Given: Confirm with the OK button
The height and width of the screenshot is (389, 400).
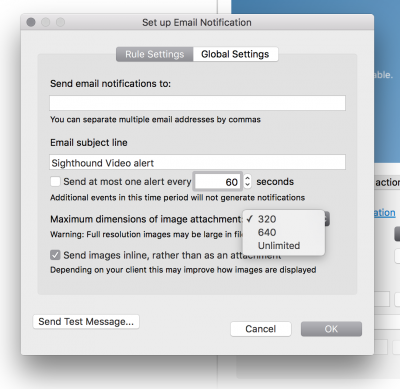Looking at the screenshot, I should [x=331, y=329].
